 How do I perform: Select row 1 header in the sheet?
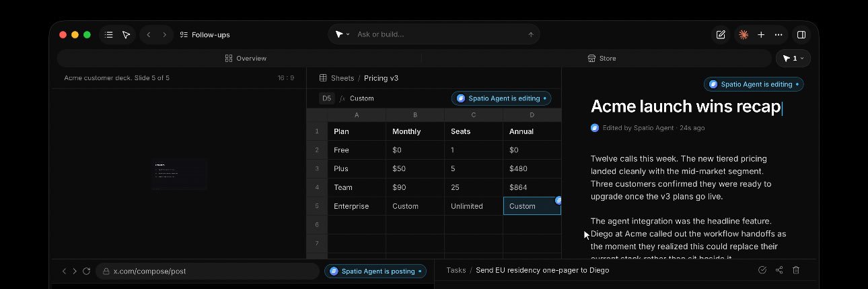tap(317, 131)
